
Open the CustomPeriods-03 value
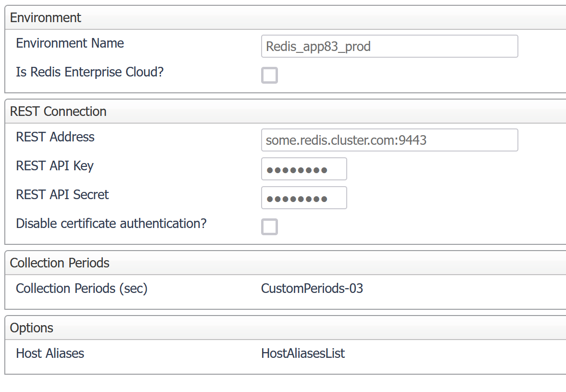click(312, 289)
